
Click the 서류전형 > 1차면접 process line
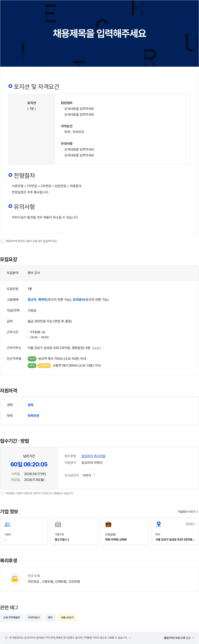point(46,186)
